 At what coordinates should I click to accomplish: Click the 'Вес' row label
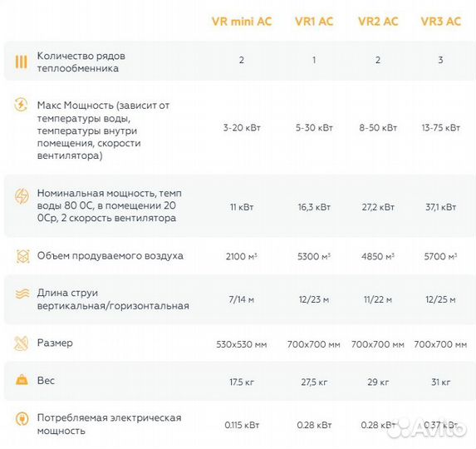pos(46,380)
